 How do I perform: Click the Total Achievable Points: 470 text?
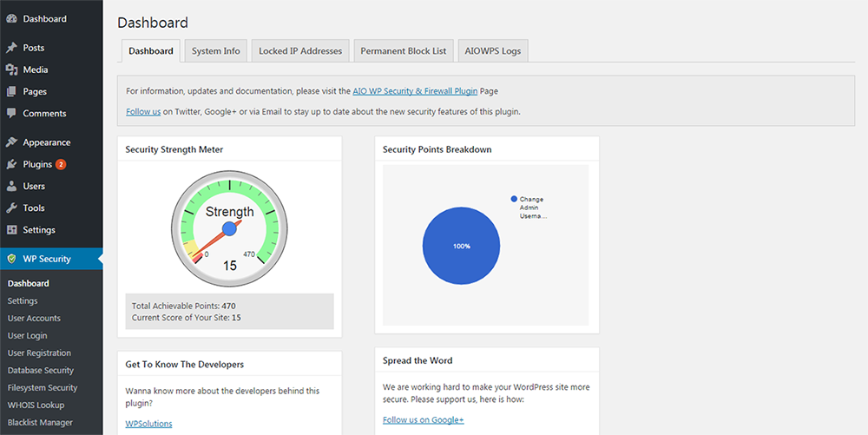184,306
